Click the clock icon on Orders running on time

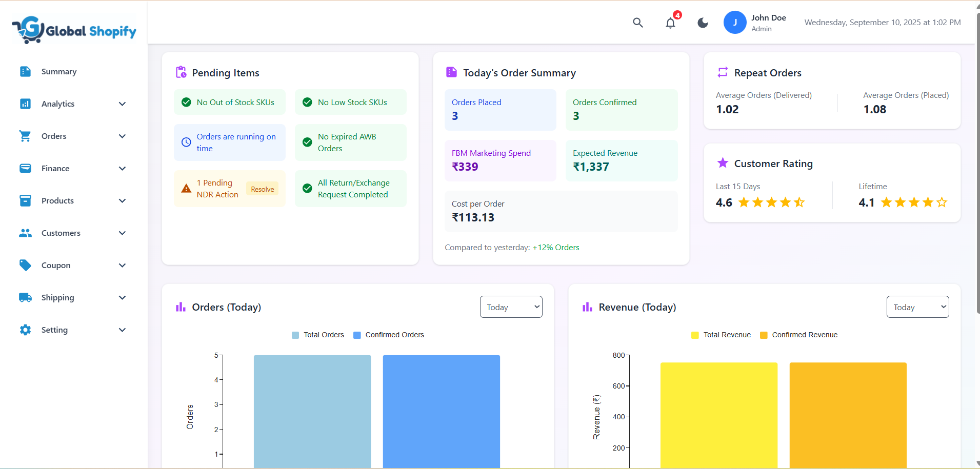click(186, 142)
